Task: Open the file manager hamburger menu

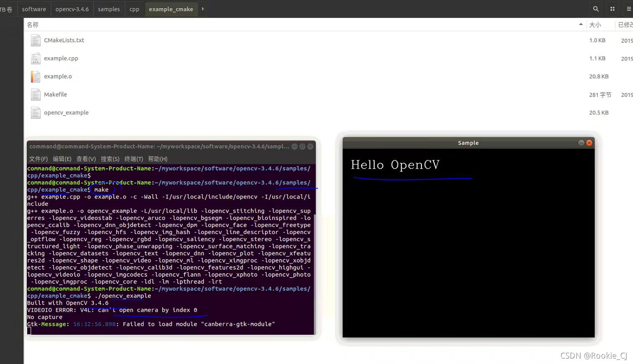Action: [628, 9]
